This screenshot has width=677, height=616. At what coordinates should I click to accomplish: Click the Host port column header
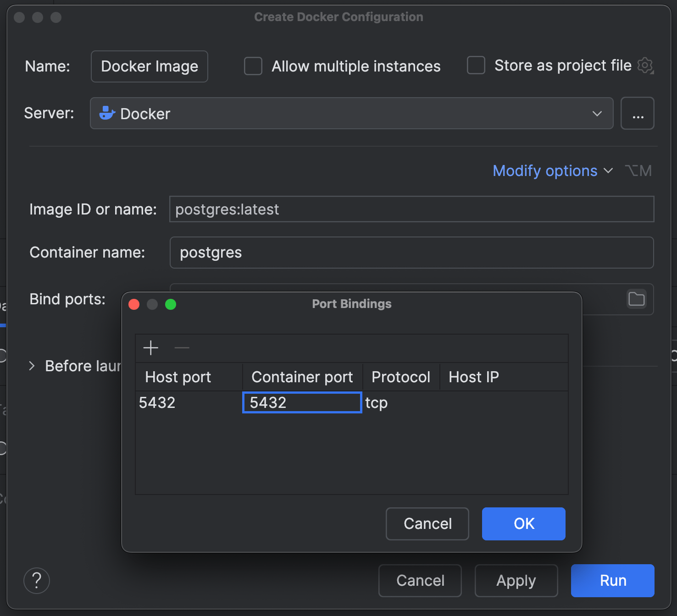[x=178, y=377]
